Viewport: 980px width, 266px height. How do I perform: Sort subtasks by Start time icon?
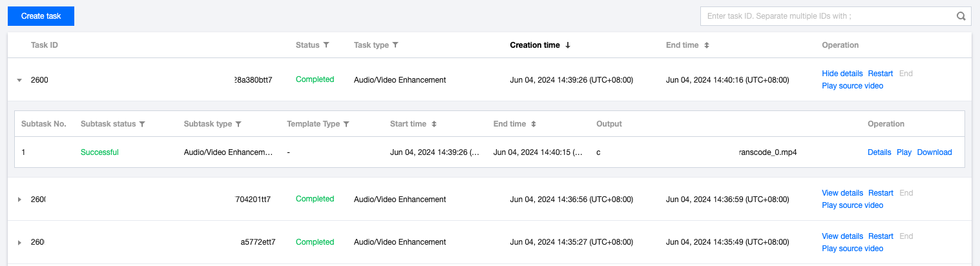click(434, 124)
